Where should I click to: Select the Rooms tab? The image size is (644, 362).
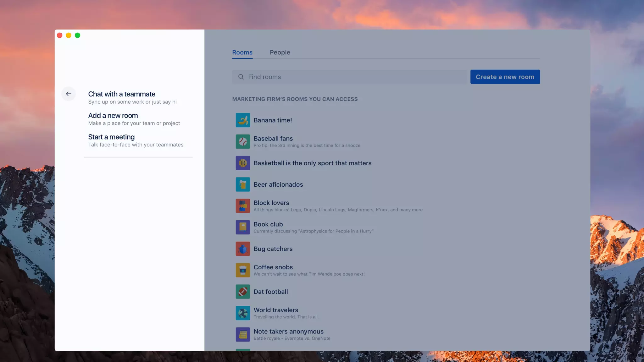242,52
